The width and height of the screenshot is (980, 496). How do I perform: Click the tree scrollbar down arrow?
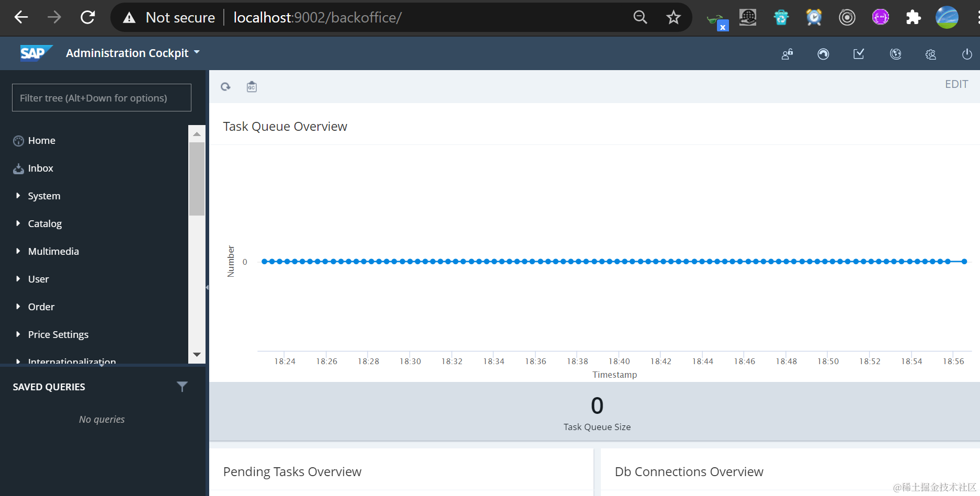tap(197, 355)
